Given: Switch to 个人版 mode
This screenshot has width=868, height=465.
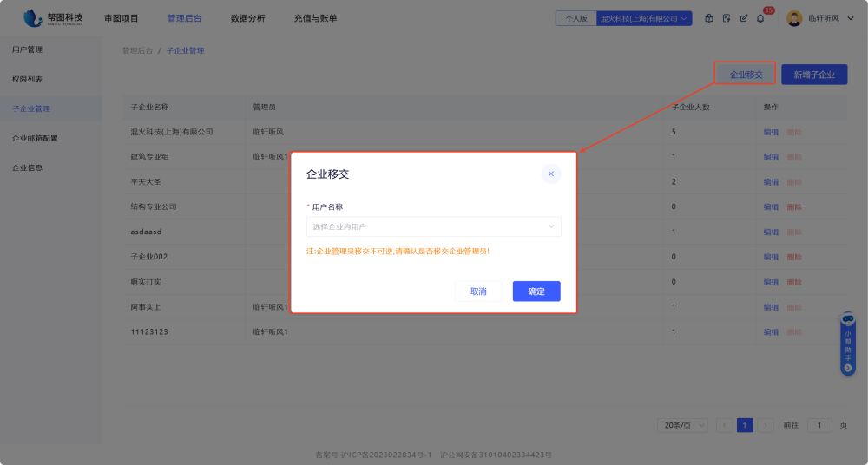Looking at the screenshot, I should [x=576, y=18].
